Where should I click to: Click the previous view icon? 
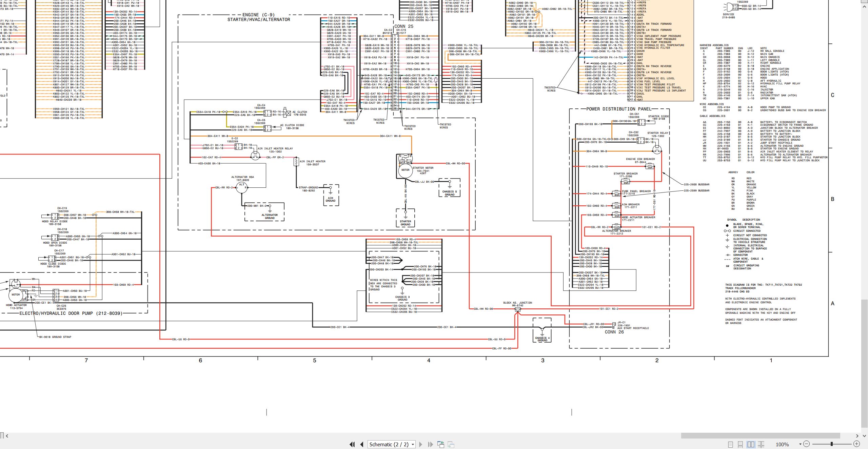441,444
